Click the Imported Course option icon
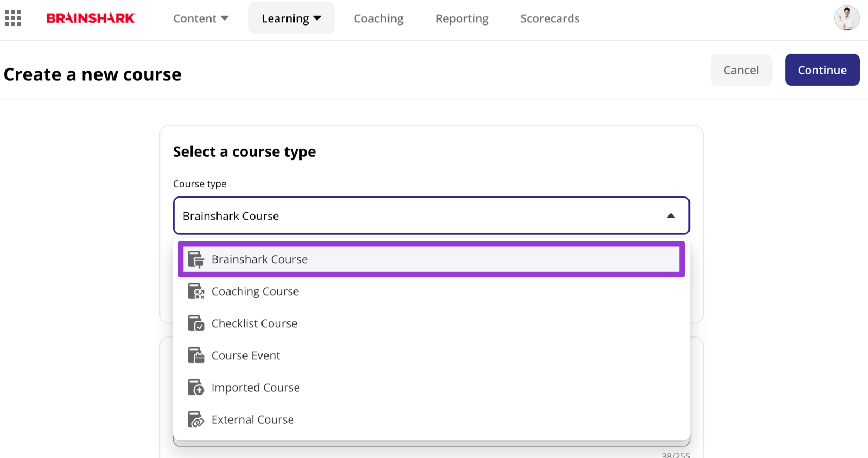Screen dimensions: 868x458 [196, 387]
